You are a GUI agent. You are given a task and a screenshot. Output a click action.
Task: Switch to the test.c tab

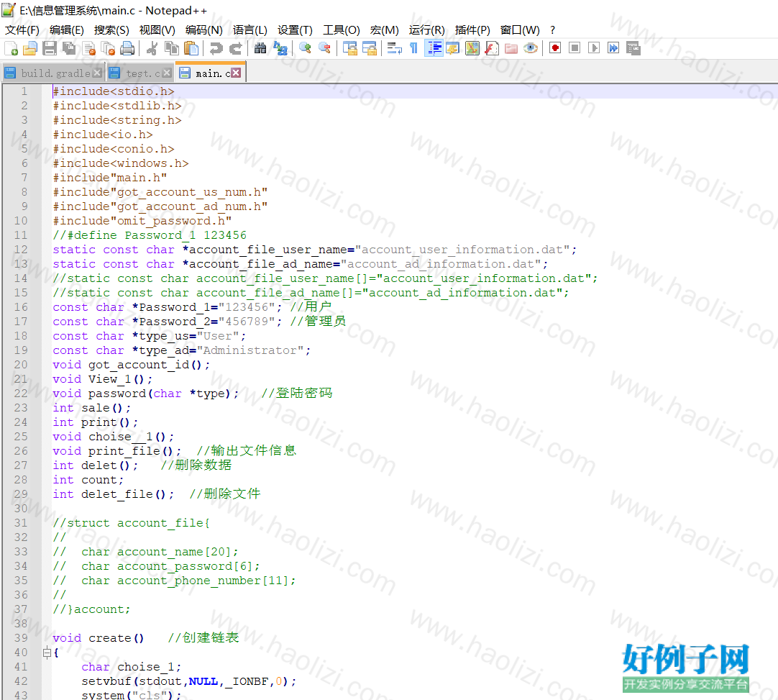(x=141, y=73)
